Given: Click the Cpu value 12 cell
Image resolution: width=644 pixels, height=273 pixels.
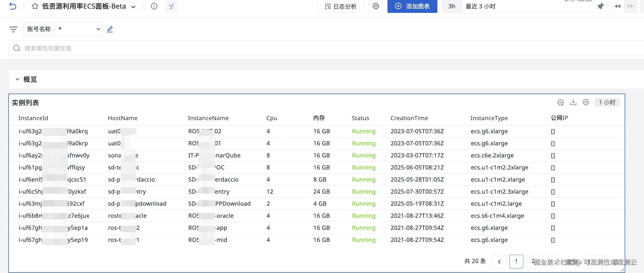Looking at the screenshot, I should click(270, 192).
